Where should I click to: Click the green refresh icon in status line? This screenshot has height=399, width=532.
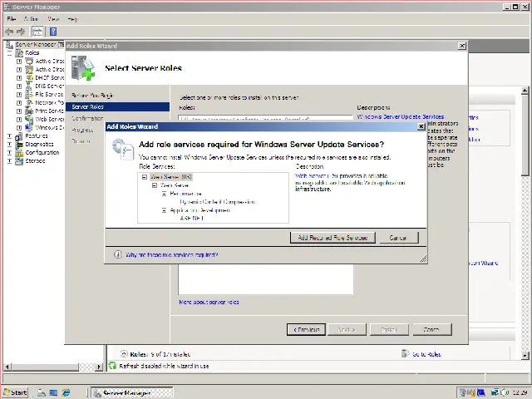(112, 366)
